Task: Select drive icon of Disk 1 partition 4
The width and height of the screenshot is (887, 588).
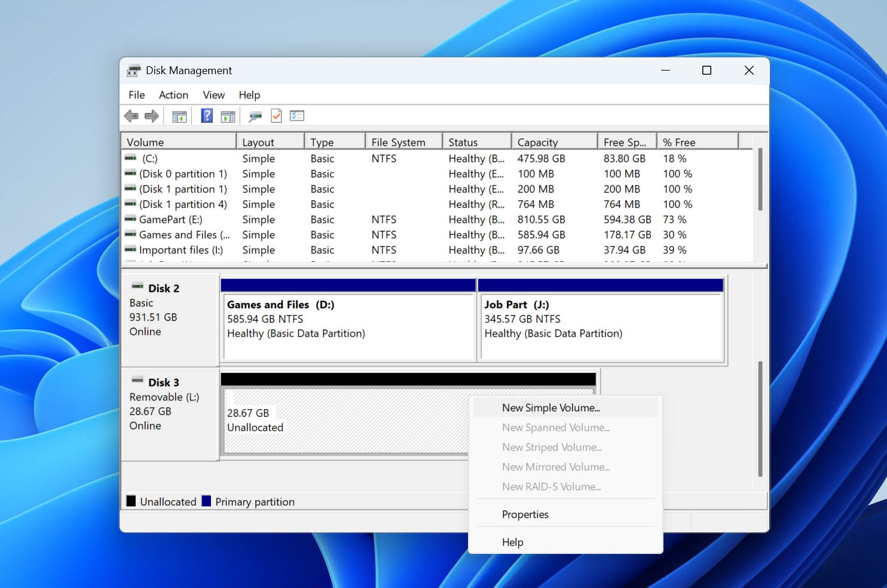Action: click(x=130, y=204)
